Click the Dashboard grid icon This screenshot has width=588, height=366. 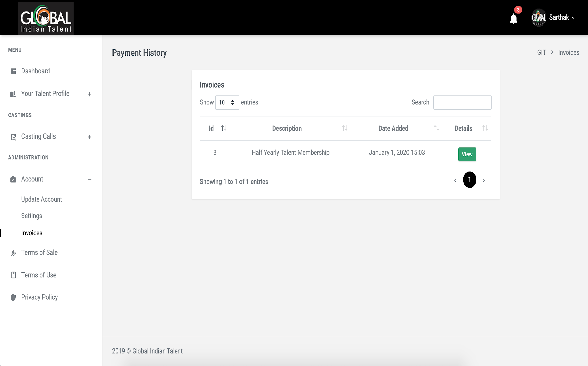tap(13, 71)
